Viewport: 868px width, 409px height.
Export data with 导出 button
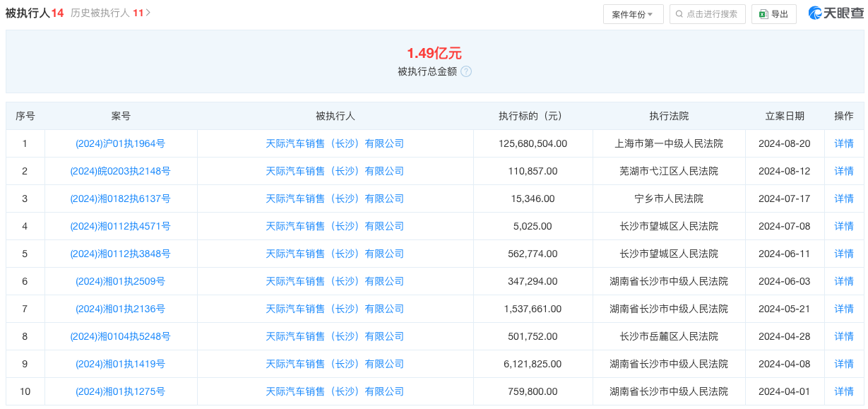(774, 14)
